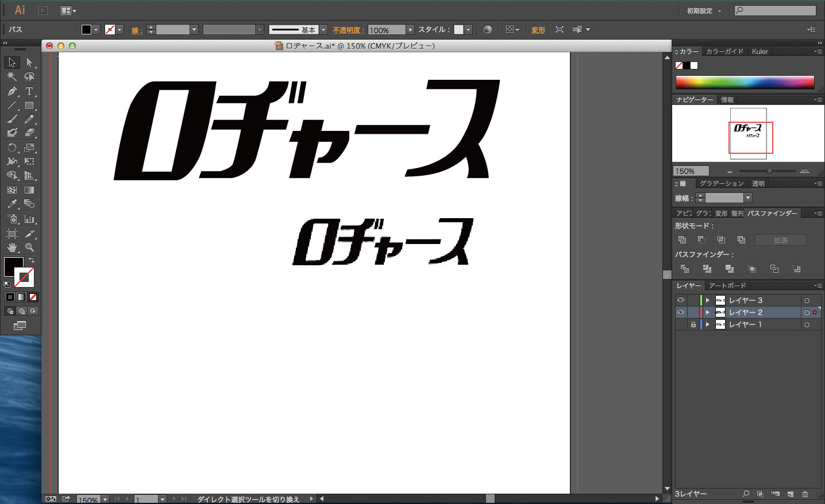Click the 拡張 button in Pathfinder panel

[x=780, y=240]
